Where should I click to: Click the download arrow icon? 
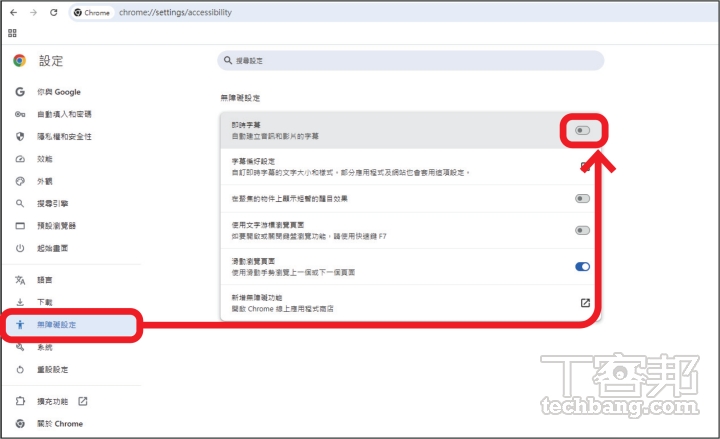point(20,302)
